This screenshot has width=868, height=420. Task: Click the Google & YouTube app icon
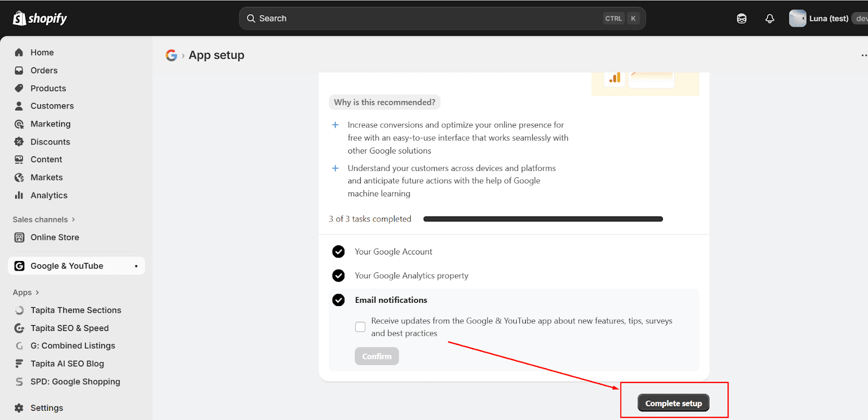[19, 266]
